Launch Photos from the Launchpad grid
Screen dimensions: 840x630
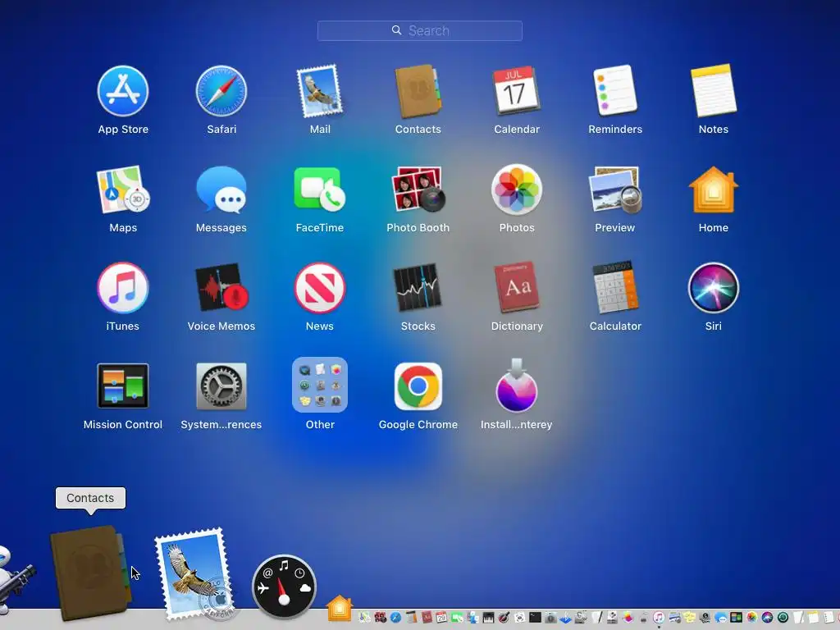[x=517, y=189]
